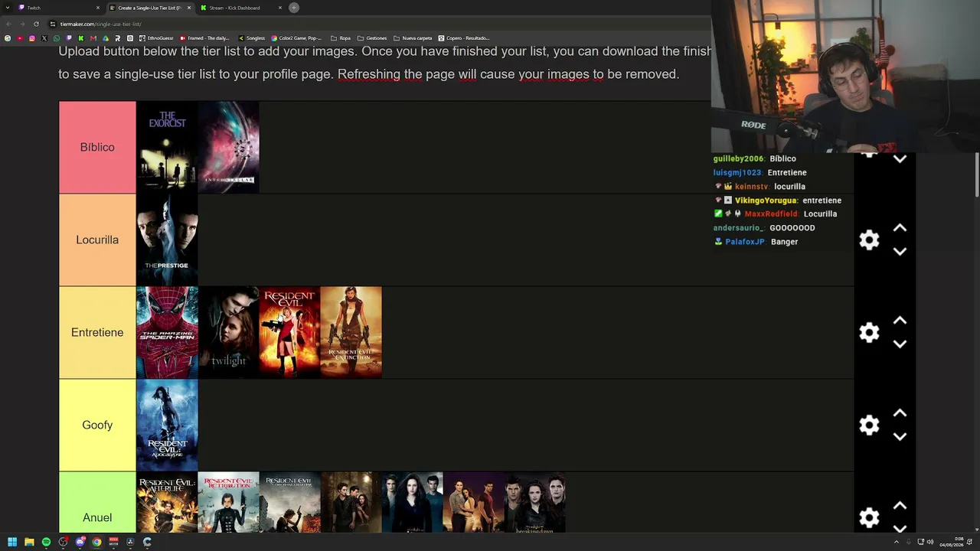
Task: Open File Explorer from the taskbar
Action: point(29,542)
